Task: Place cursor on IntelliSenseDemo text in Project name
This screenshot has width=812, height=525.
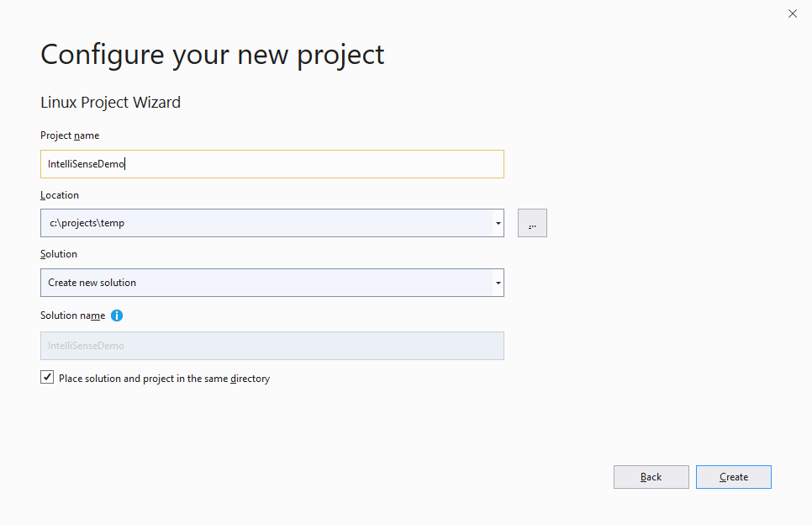Action: pos(86,164)
